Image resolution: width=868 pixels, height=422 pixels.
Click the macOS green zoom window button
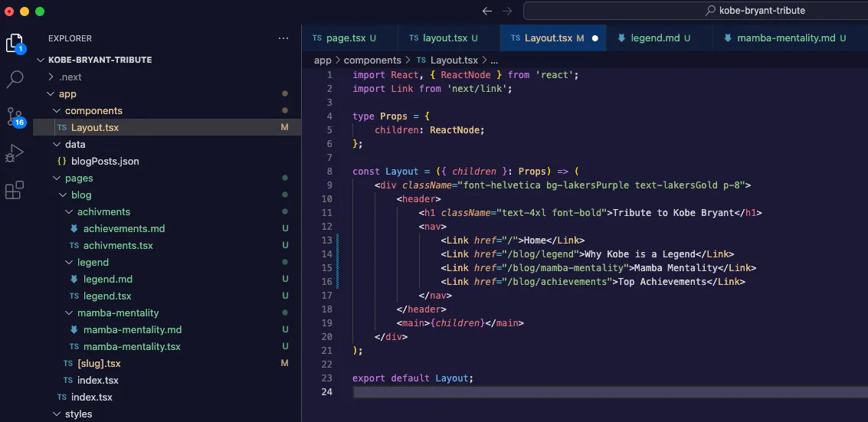click(39, 11)
